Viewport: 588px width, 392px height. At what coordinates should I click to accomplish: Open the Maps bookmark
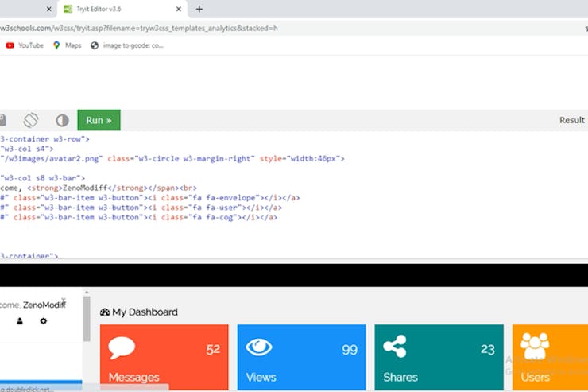pos(68,45)
